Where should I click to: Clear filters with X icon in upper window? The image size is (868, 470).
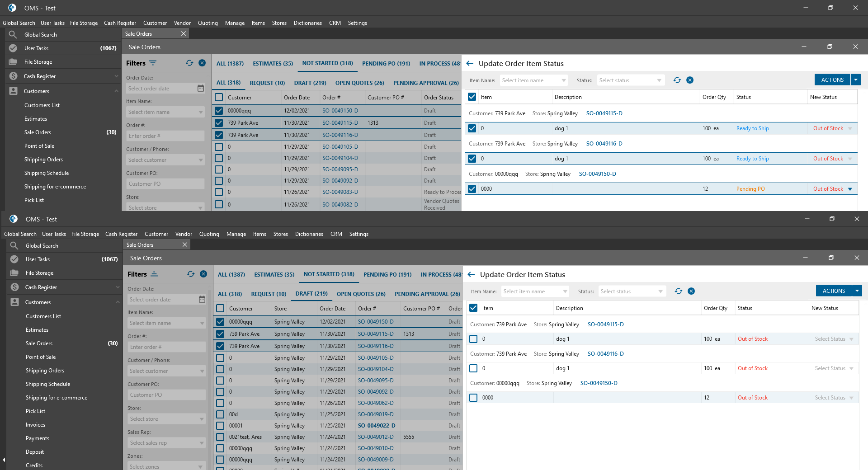pyautogui.click(x=202, y=63)
